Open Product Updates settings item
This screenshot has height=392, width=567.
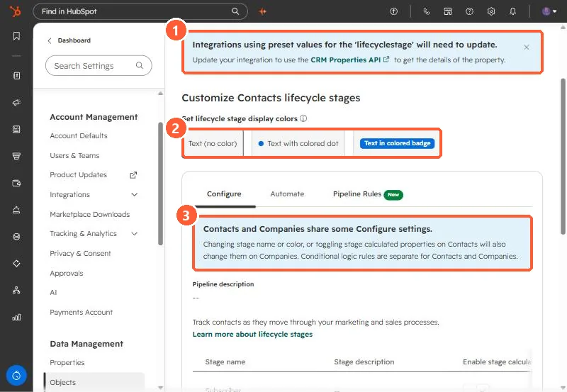click(79, 174)
